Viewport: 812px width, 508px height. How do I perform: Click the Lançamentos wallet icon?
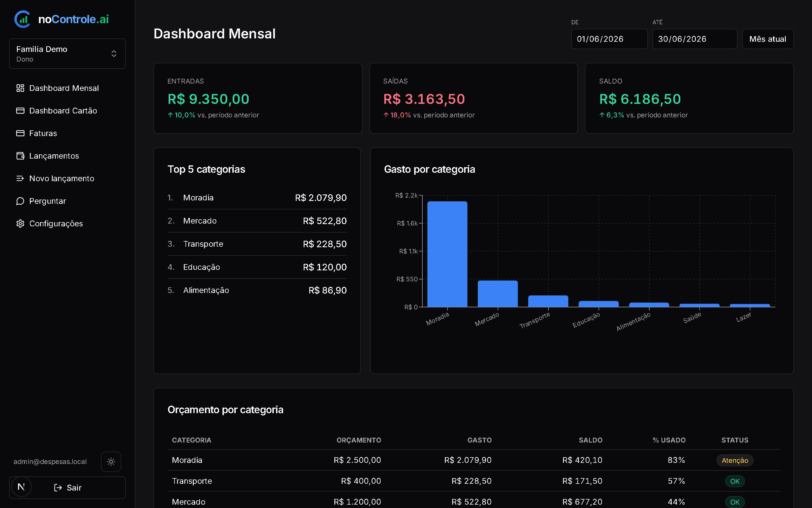click(x=20, y=156)
